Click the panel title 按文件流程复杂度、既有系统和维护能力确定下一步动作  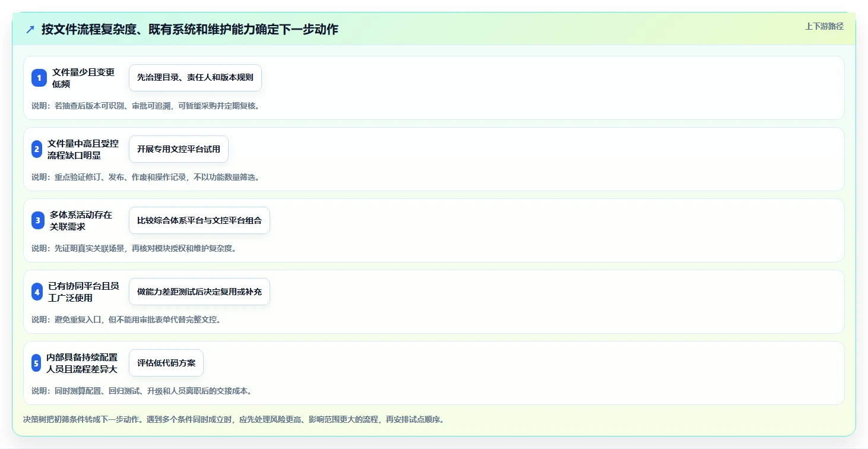pyautogui.click(x=190, y=30)
